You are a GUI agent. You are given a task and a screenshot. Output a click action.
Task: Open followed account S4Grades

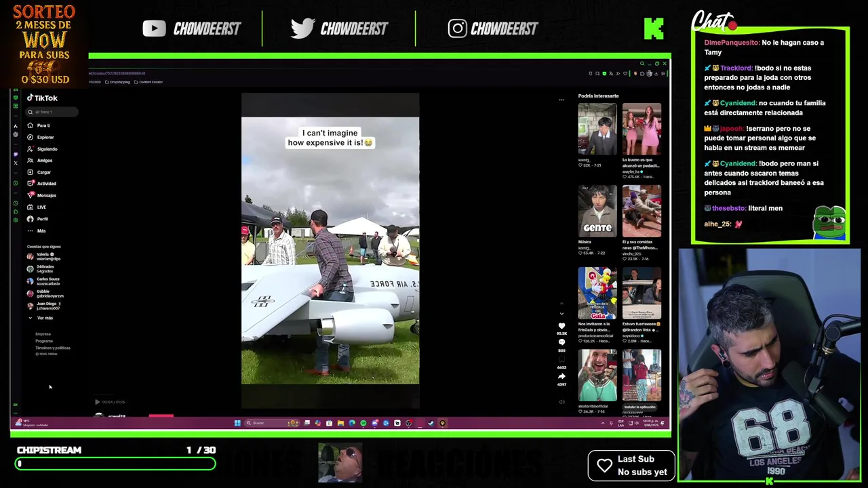pos(42,269)
